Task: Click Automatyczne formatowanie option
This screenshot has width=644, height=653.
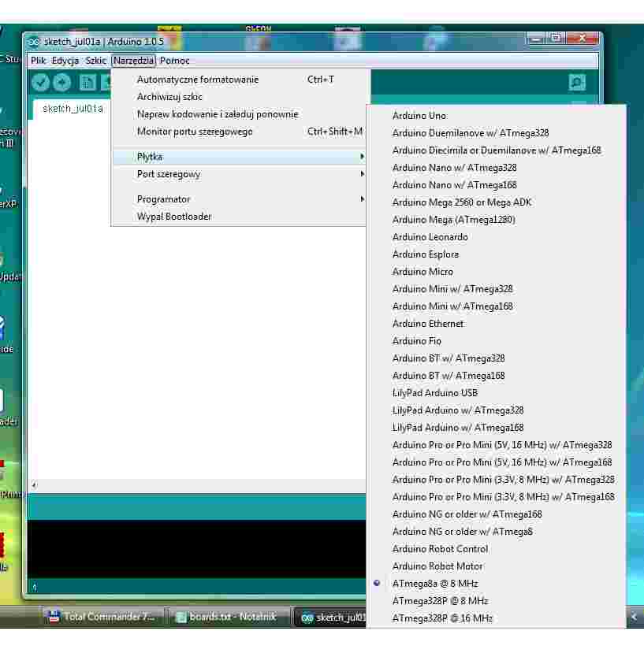Action: tap(198, 80)
